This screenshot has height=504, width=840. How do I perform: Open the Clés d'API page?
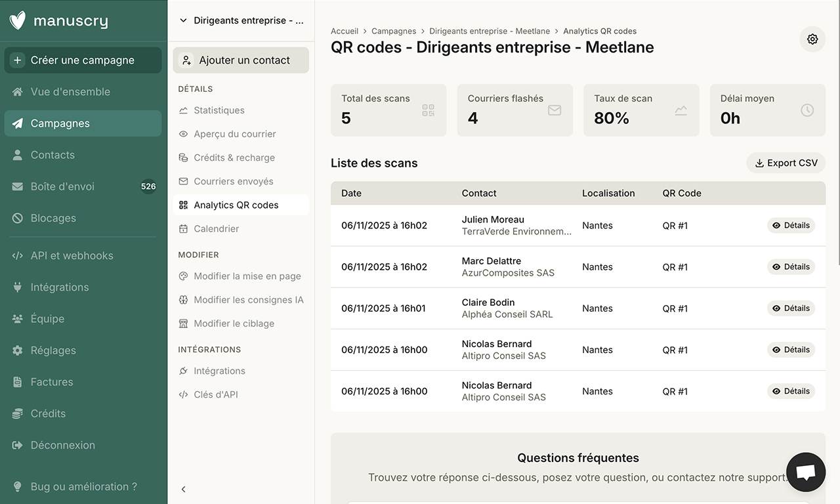(215, 394)
